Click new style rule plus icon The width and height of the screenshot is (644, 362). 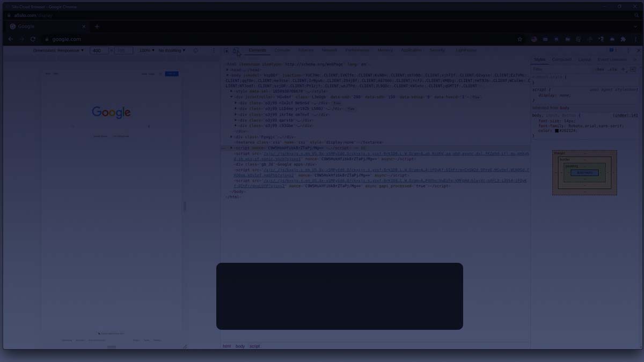tap(623, 69)
